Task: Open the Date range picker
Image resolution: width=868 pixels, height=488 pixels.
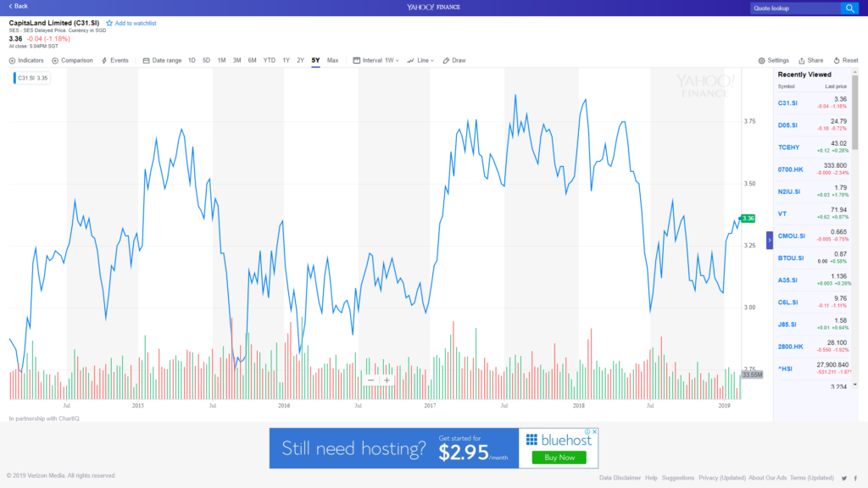Action: 162,60
